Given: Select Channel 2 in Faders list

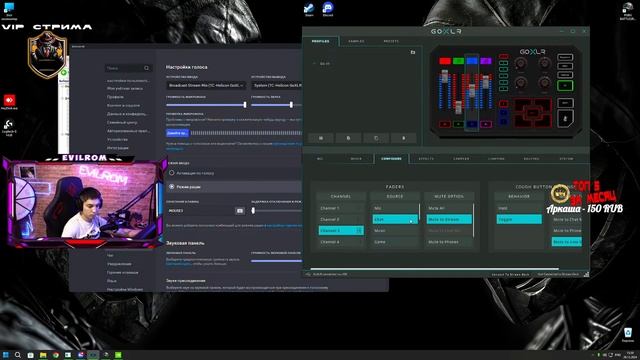Looking at the screenshot, I should [x=341, y=220].
